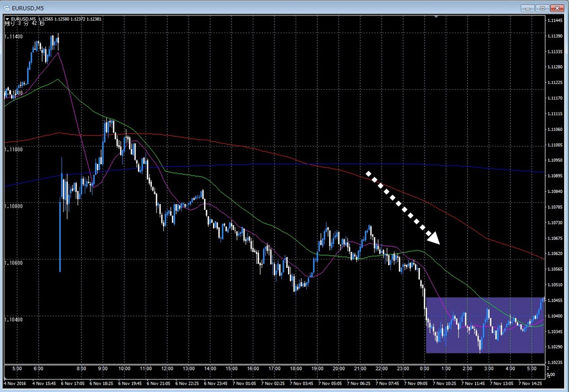The width and height of the screenshot is (569, 392).
Task: Click the EURUSD,M5 window title text
Action: [x=27, y=8]
